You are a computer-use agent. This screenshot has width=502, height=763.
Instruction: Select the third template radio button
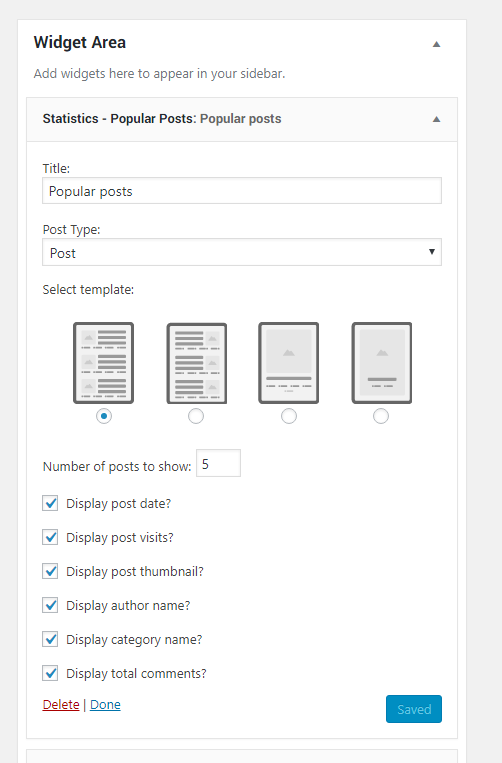pos(289,416)
